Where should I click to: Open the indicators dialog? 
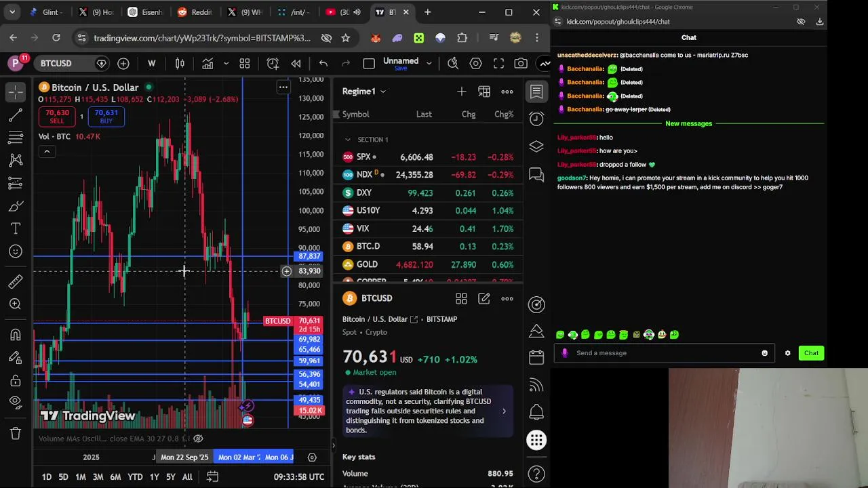point(208,63)
